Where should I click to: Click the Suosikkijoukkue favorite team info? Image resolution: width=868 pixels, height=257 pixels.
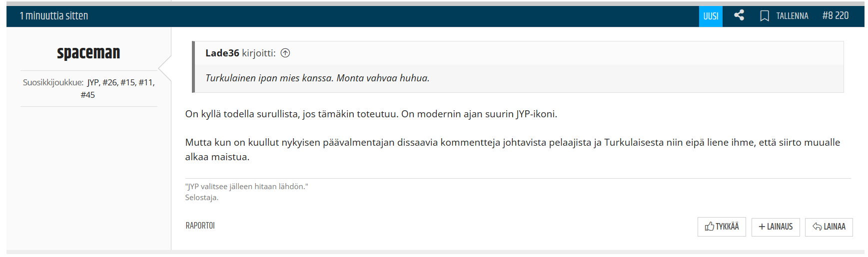point(88,88)
